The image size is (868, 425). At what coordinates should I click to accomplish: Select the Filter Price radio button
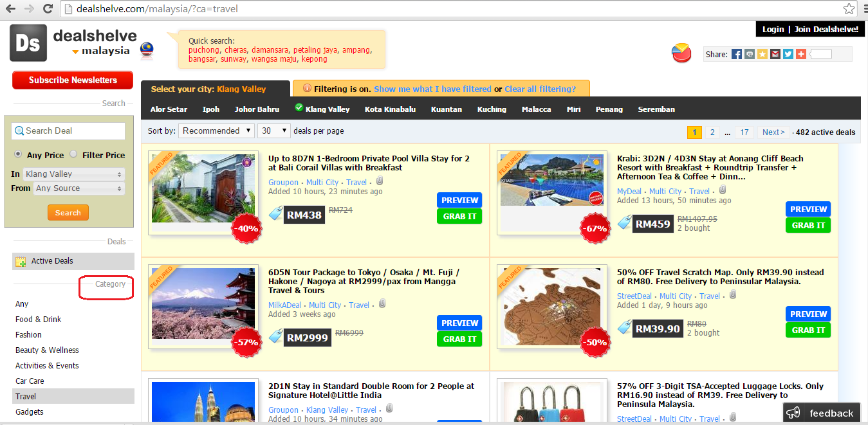73,154
